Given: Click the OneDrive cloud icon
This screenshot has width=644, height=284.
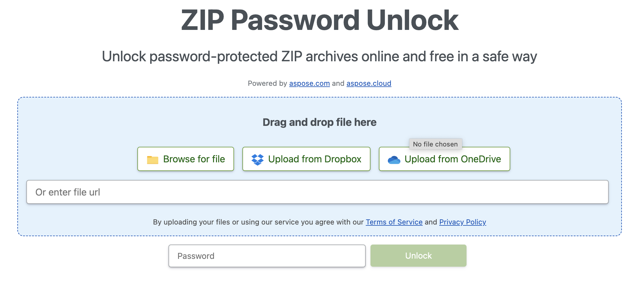Looking at the screenshot, I should point(394,159).
